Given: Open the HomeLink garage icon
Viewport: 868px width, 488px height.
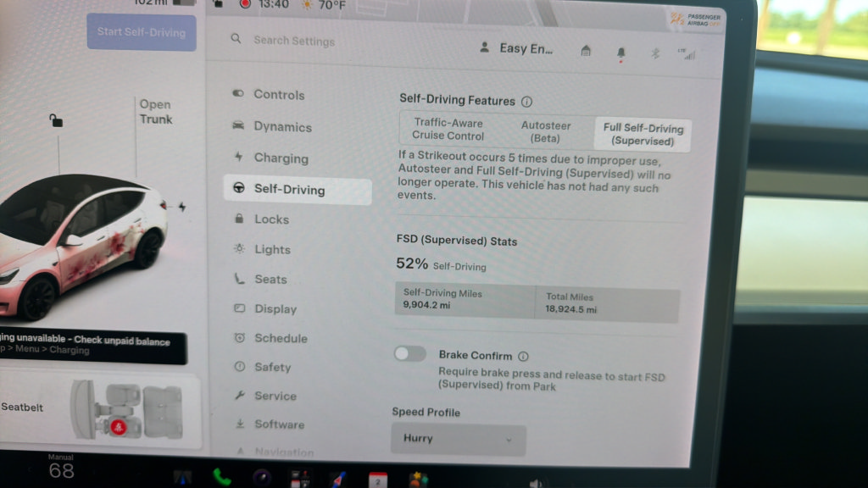Looking at the screenshot, I should pyautogui.click(x=586, y=51).
